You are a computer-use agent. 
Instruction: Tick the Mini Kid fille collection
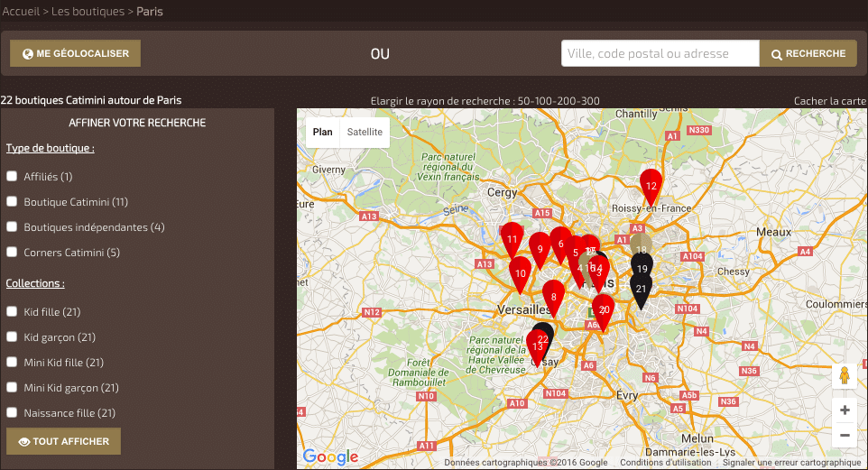pyautogui.click(x=12, y=362)
